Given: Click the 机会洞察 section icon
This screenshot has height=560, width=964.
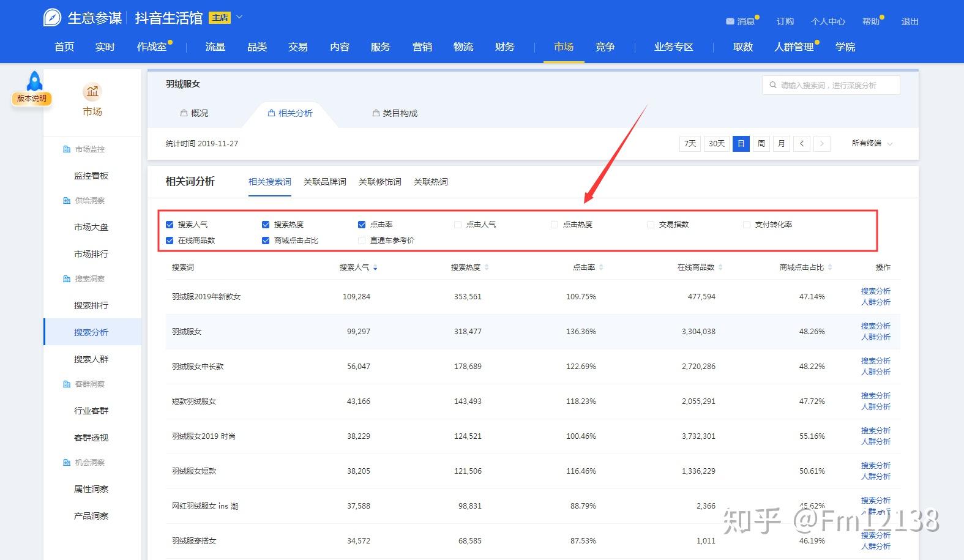Looking at the screenshot, I should point(67,463).
